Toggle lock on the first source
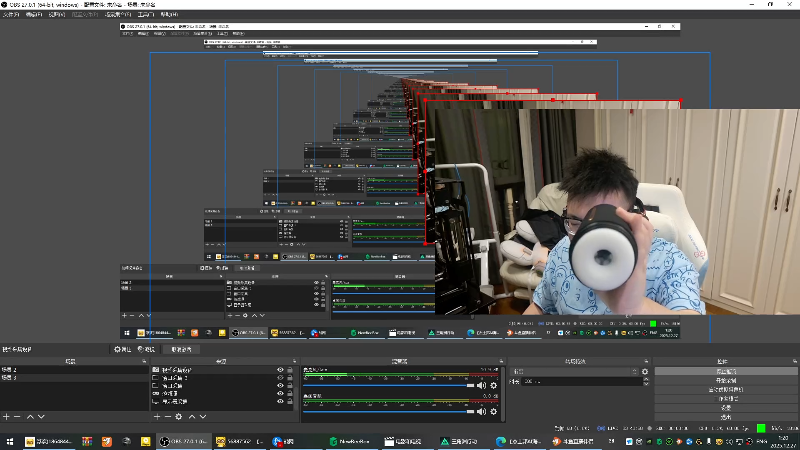The height and width of the screenshot is (450, 800). click(290, 370)
